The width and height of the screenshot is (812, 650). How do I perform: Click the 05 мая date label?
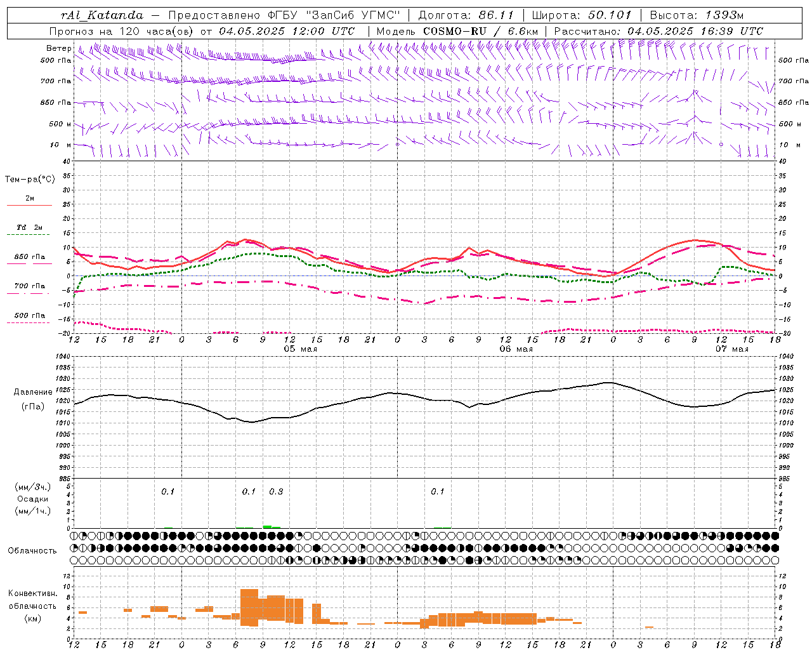click(x=301, y=349)
